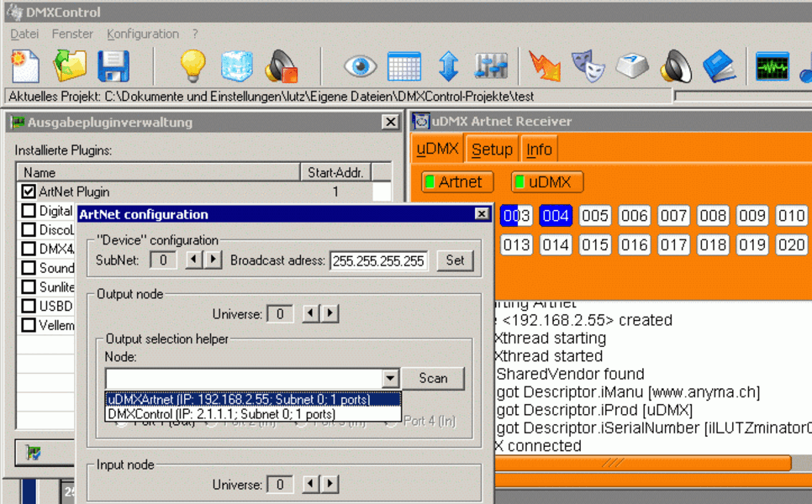Click the Start-Addr. column header

pos(335,172)
